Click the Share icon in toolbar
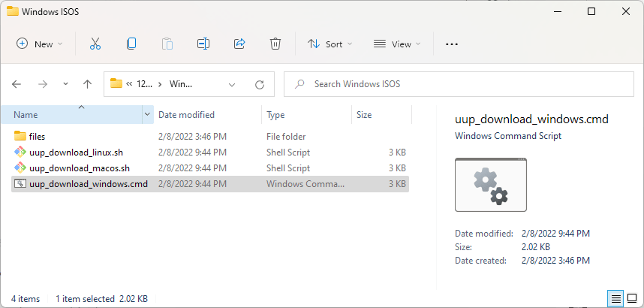This screenshot has width=644, height=308. (x=239, y=44)
